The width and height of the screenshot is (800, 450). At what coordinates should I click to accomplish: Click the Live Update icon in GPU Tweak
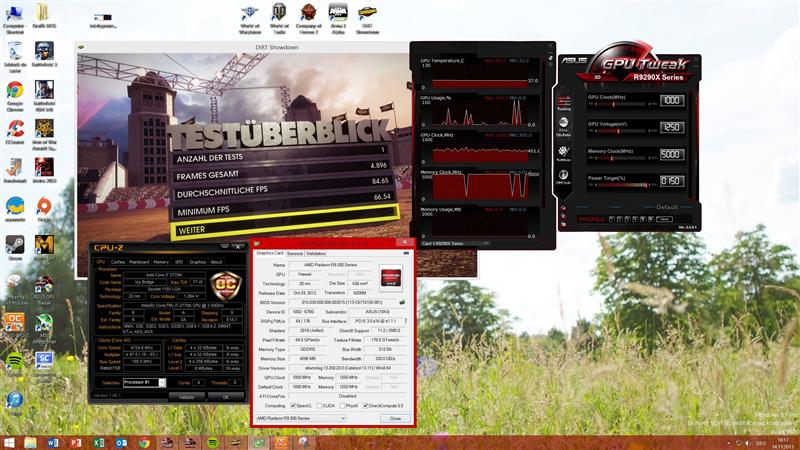point(564,126)
